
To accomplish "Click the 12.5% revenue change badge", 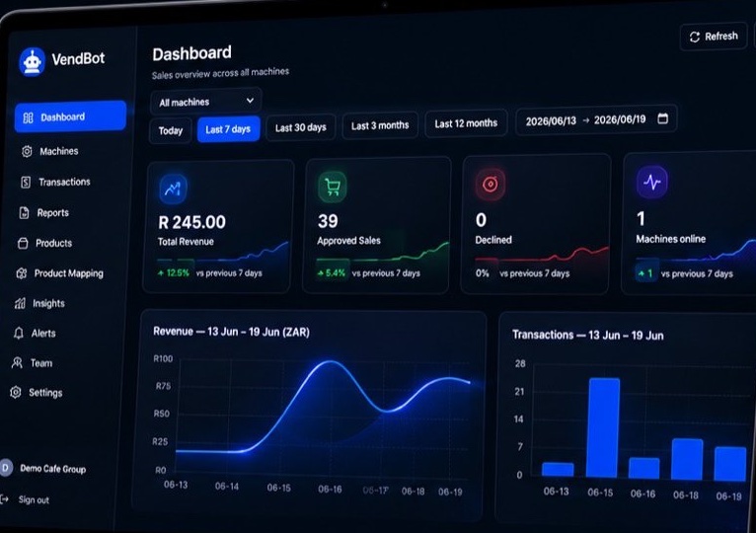I will [x=174, y=272].
